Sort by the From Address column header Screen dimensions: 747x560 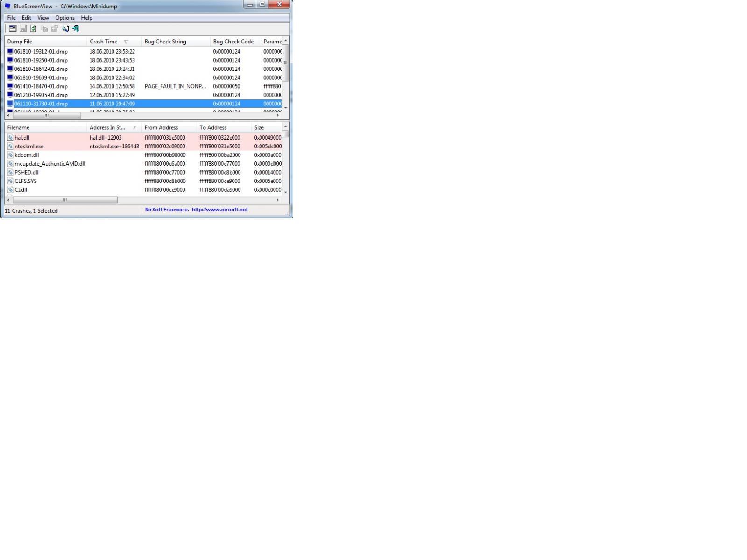tap(169, 127)
